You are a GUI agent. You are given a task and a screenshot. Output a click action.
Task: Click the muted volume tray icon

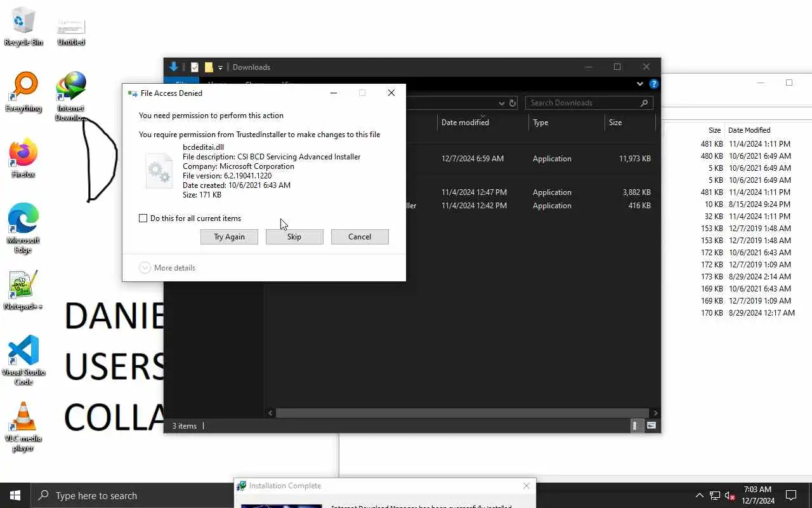click(x=730, y=495)
